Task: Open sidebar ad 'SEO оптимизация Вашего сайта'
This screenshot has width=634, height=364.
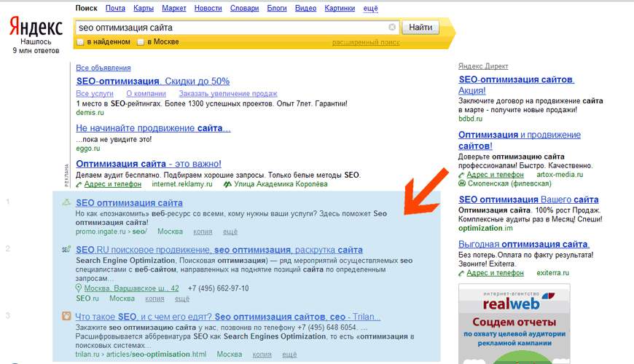Action: pos(528,199)
